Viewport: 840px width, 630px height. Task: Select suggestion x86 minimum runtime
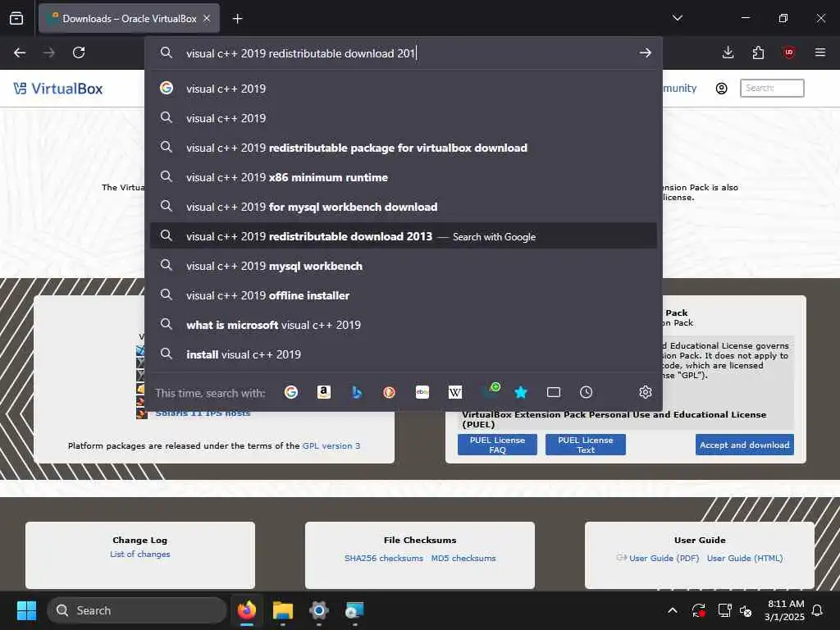pos(404,177)
